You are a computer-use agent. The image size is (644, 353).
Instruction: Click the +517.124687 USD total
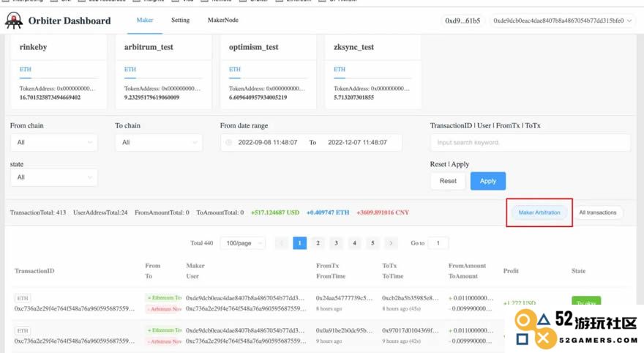click(275, 212)
